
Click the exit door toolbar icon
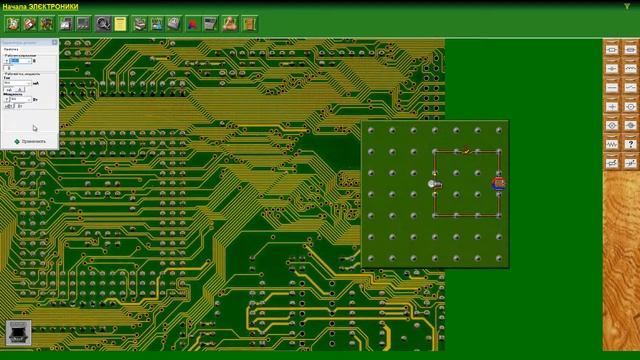pos(249,24)
